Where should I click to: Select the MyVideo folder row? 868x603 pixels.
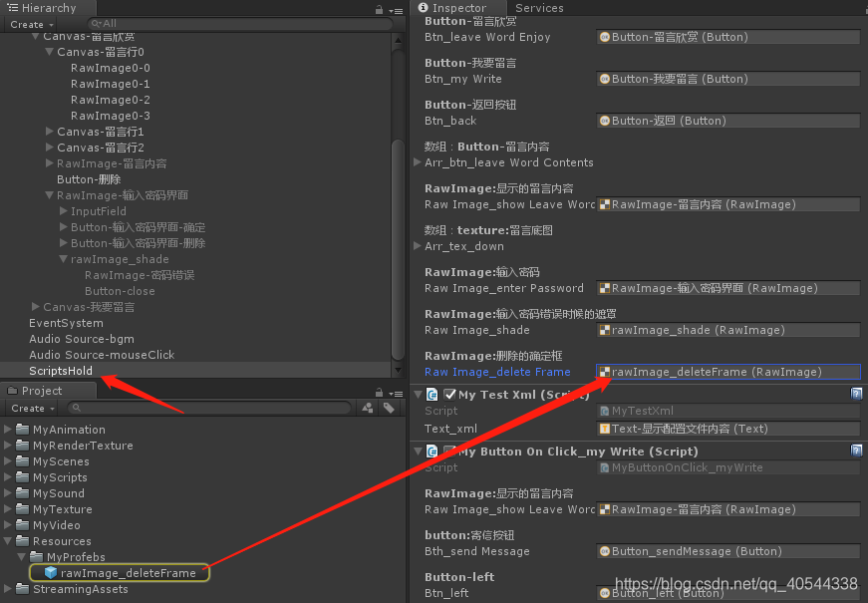202,525
